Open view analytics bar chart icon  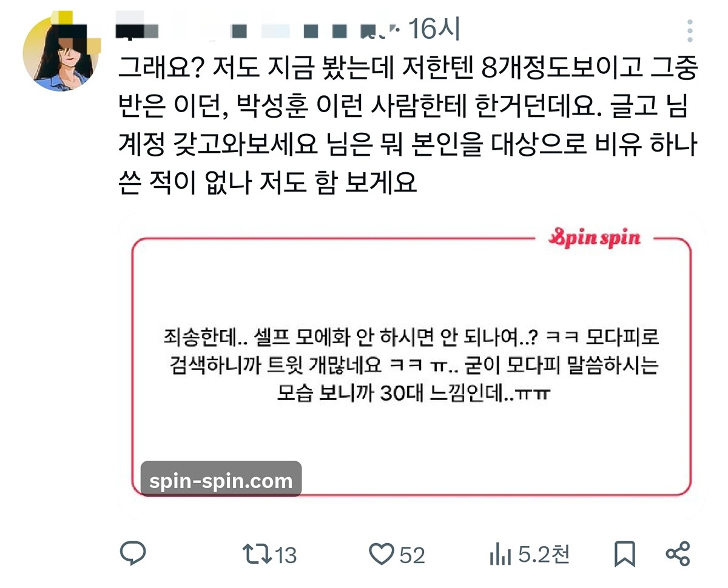tap(501, 553)
